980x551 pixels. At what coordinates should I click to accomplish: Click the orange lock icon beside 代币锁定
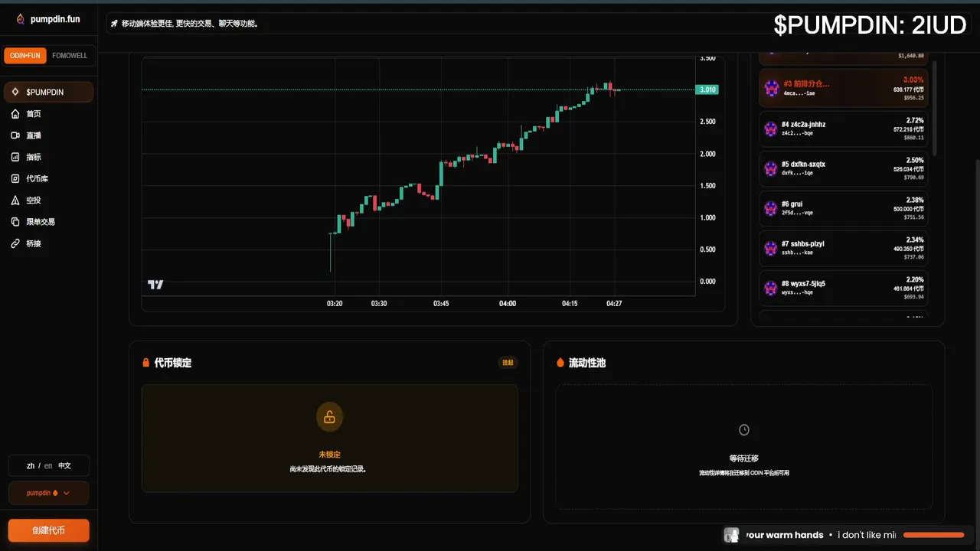pos(145,363)
